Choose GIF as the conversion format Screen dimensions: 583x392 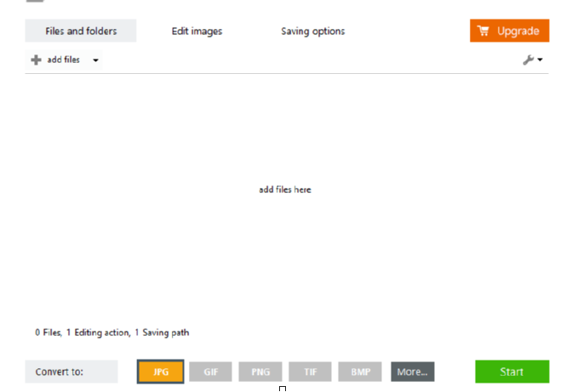(211, 372)
